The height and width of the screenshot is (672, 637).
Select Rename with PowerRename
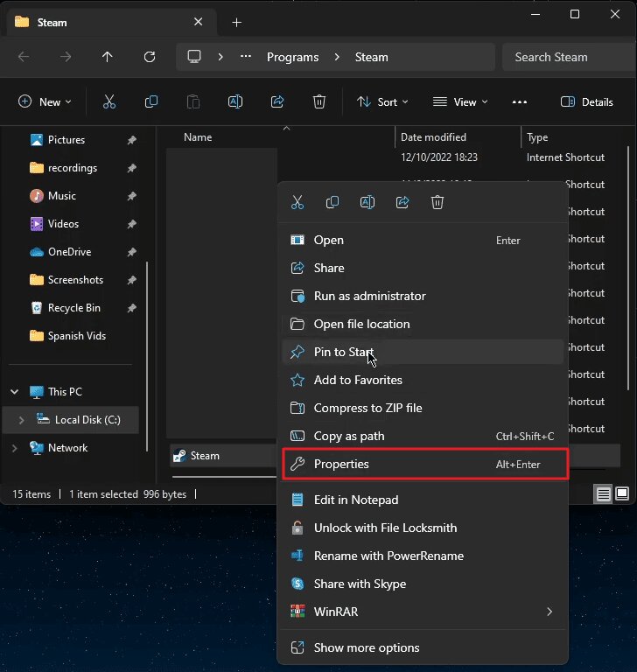pos(423,556)
